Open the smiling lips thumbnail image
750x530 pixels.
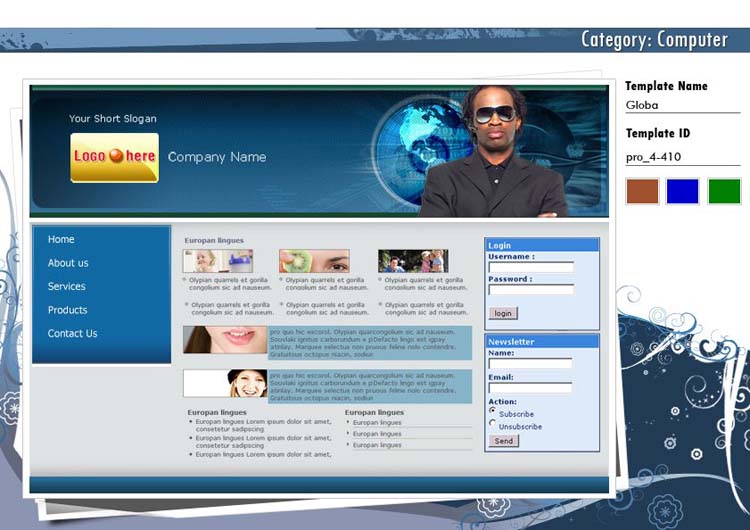[x=225, y=340]
